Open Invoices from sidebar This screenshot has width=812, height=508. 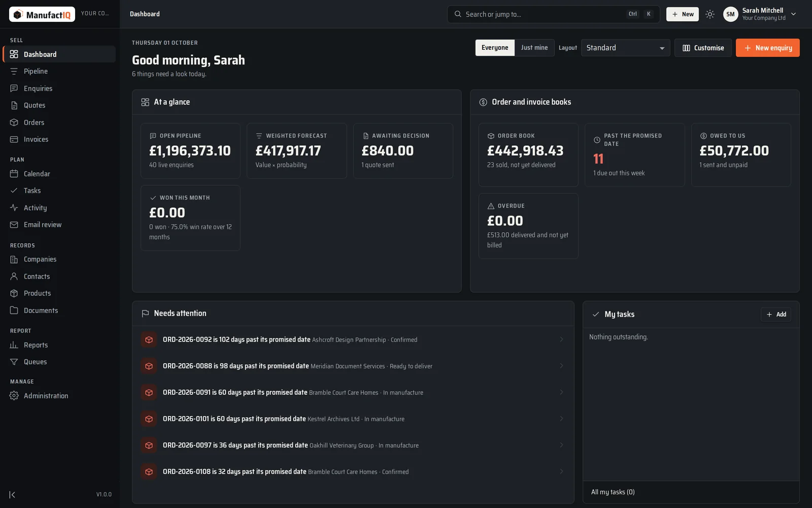59,139
